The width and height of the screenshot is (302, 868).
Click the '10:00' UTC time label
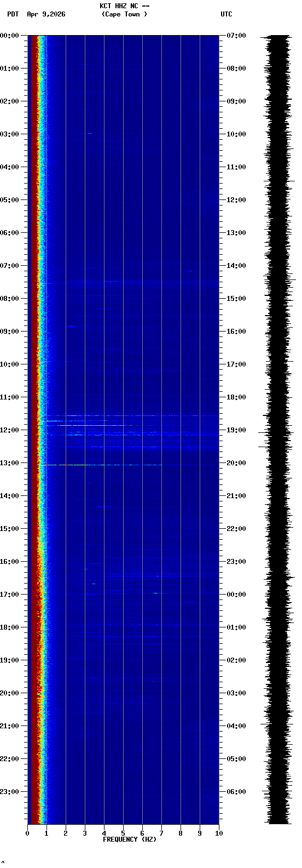236,134
